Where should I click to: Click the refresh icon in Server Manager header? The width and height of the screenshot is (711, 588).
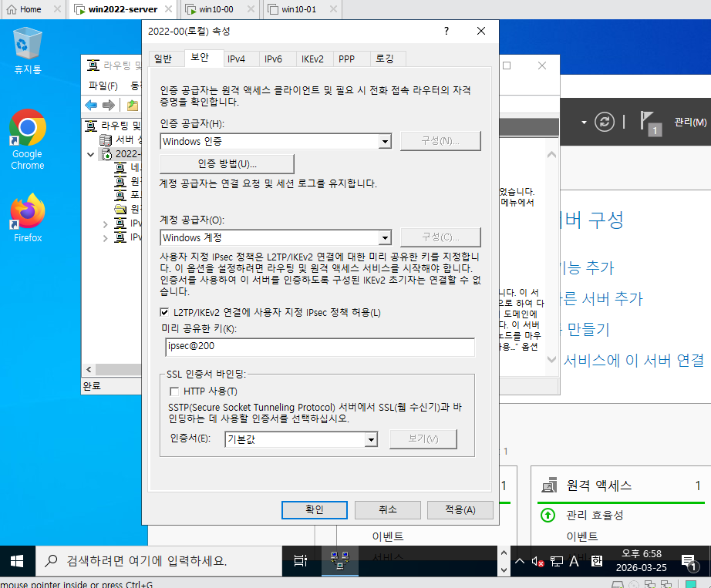click(x=605, y=122)
